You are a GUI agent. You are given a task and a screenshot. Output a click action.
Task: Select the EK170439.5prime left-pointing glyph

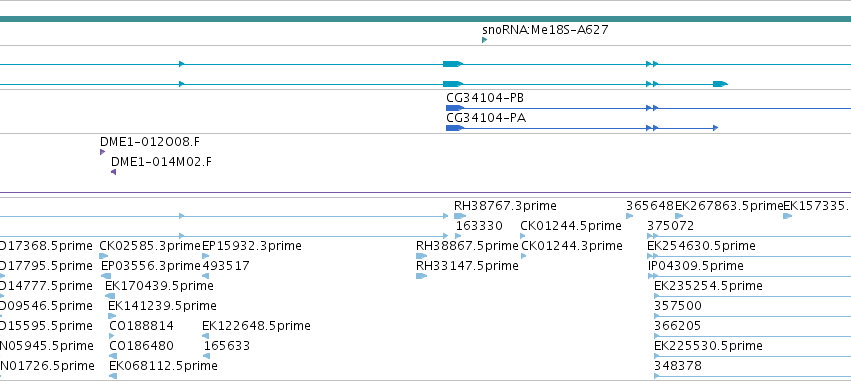pos(110,296)
